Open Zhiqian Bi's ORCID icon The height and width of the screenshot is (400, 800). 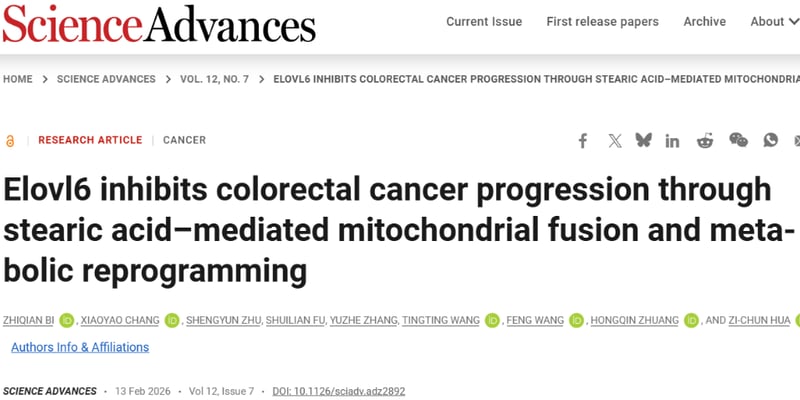click(67, 321)
